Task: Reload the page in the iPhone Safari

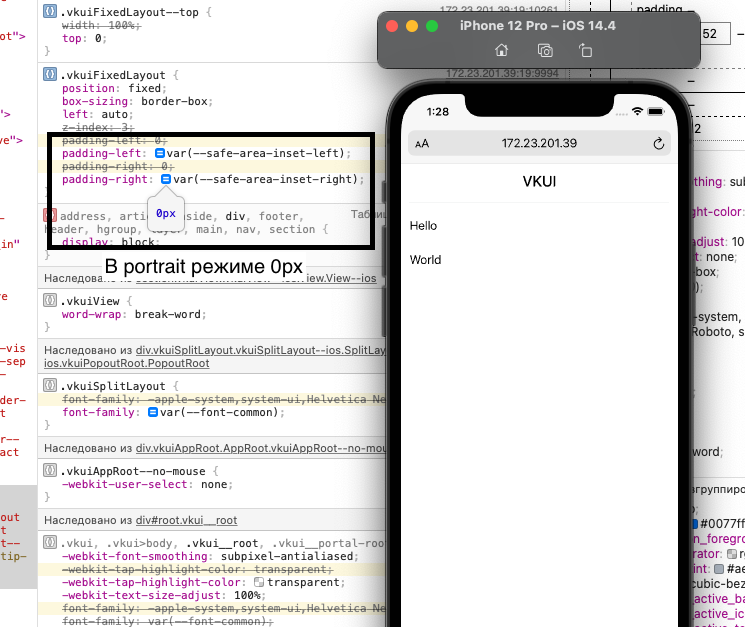Action: pos(658,143)
